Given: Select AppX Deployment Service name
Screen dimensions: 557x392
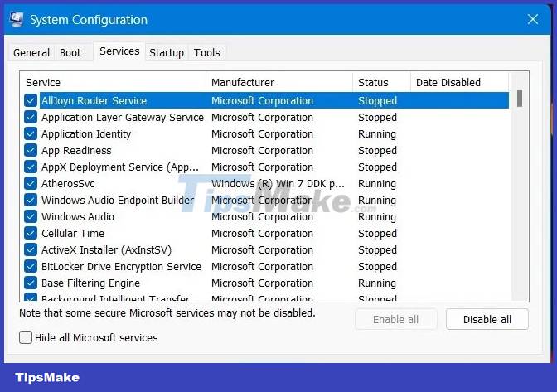Looking at the screenshot, I should [120, 167].
